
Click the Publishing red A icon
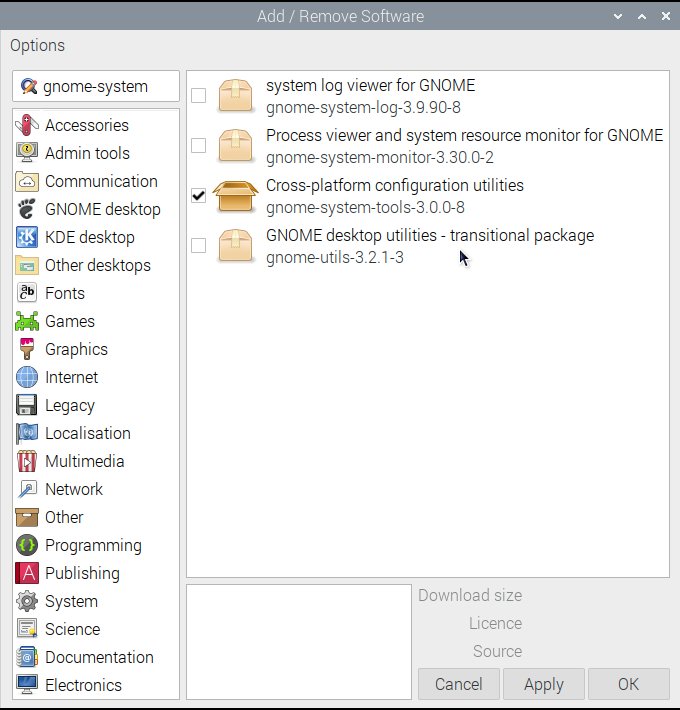click(27, 573)
